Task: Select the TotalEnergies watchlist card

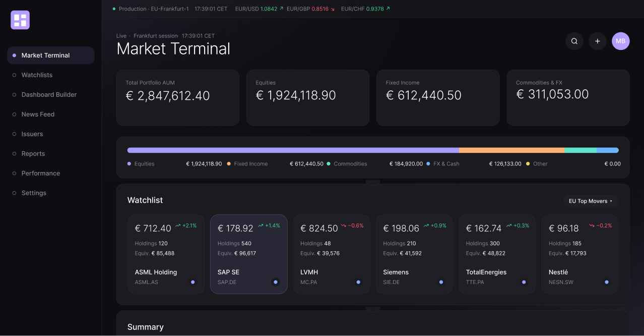Action: click(x=497, y=254)
